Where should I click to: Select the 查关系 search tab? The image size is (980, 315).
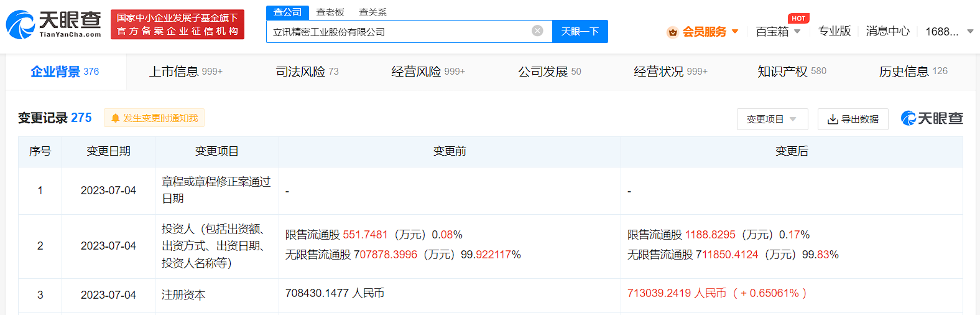[373, 12]
